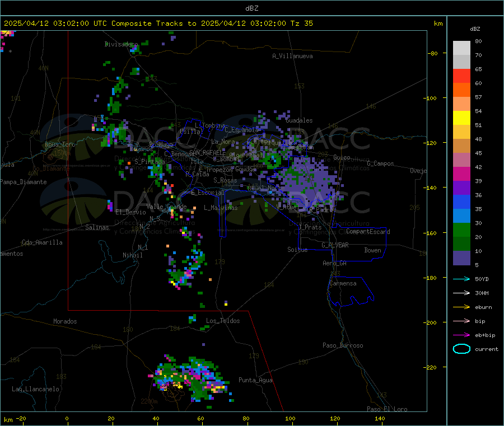
Task: Click the Paso_Barroso location label
Action: [343, 345]
